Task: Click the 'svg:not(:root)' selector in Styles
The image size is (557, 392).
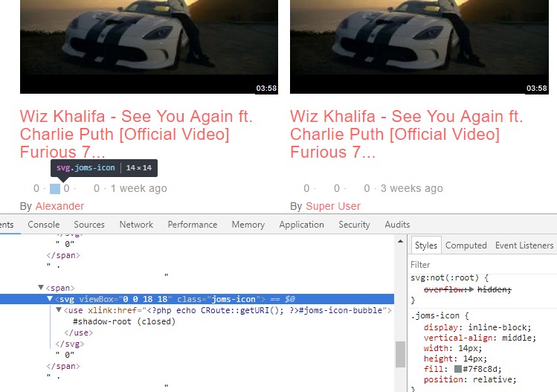Action: tap(444, 277)
